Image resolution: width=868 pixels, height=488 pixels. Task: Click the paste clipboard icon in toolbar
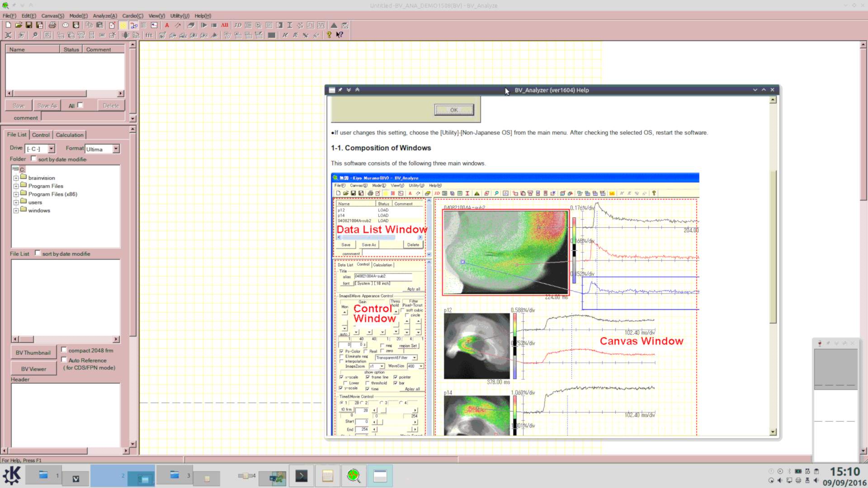tap(100, 25)
